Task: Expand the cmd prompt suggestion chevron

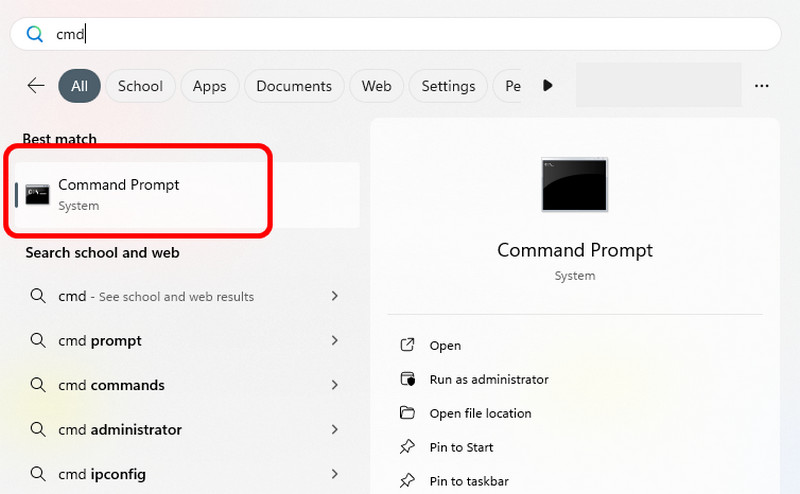Action: point(335,341)
